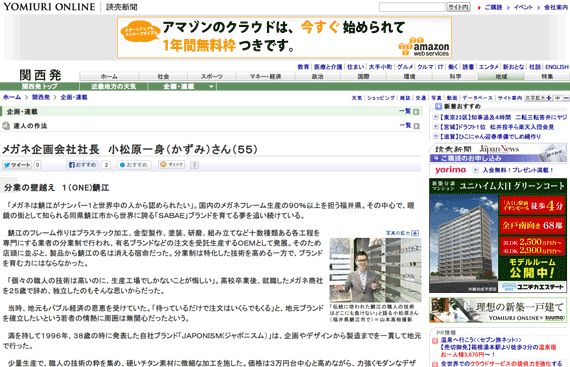This screenshot has width=570, height=367.
Task: Open the 動画 utility link
Action: tap(451, 98)
